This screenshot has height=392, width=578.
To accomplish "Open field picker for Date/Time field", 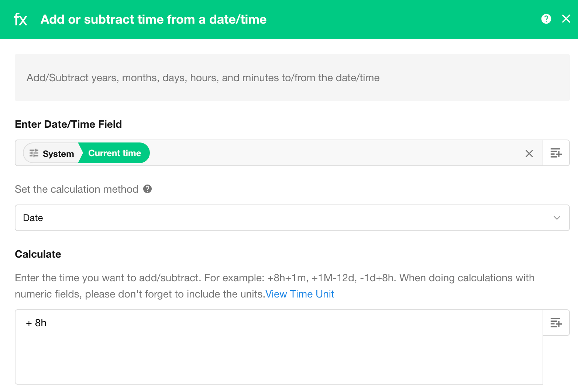I will (x=556, y=153).
